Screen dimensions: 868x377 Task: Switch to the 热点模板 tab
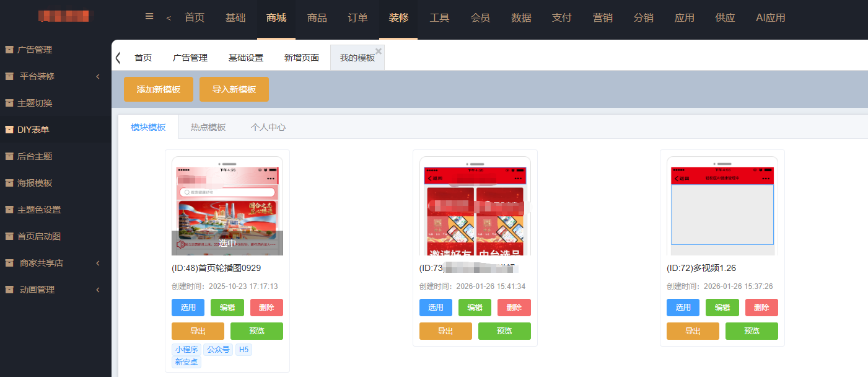coord(208,127)
